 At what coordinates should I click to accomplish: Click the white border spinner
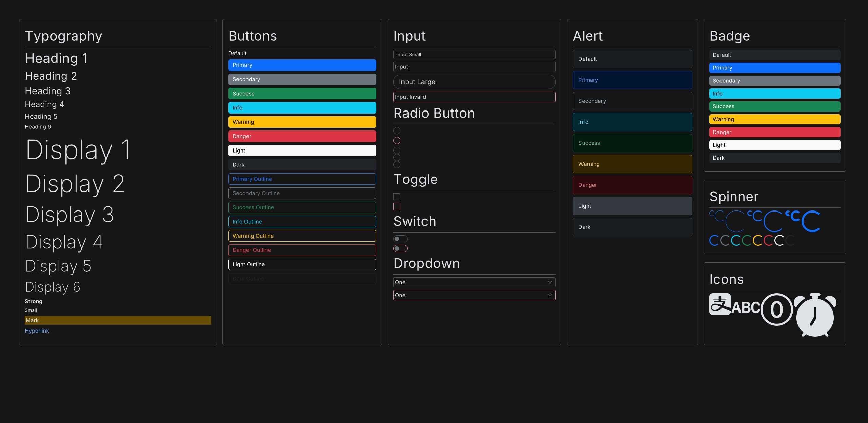tap(779, 240)
